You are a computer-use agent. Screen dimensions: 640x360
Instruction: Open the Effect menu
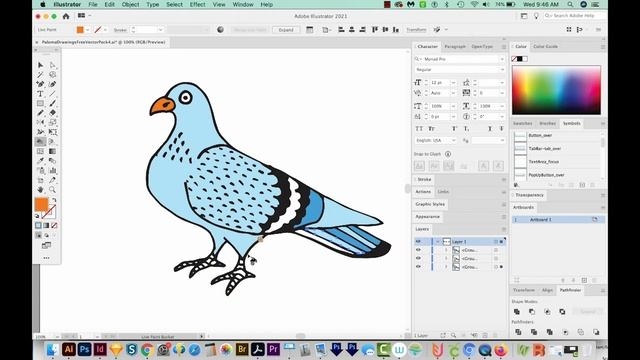click(198, 4)
